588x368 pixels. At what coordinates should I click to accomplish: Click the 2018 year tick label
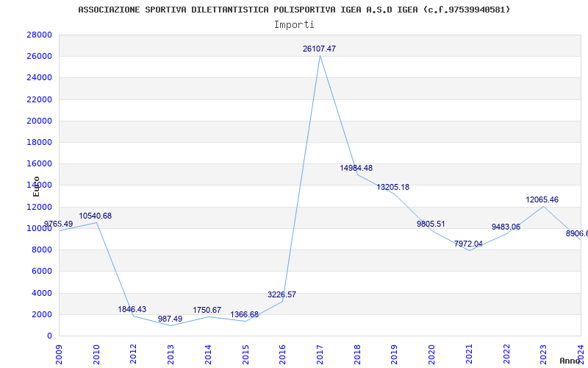point(357,355)
